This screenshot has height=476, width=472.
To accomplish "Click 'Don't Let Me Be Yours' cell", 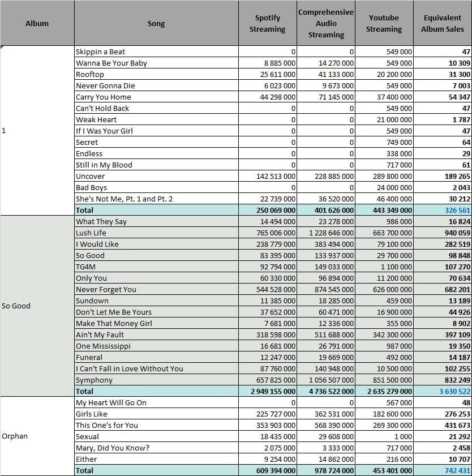I will point(156,312).
